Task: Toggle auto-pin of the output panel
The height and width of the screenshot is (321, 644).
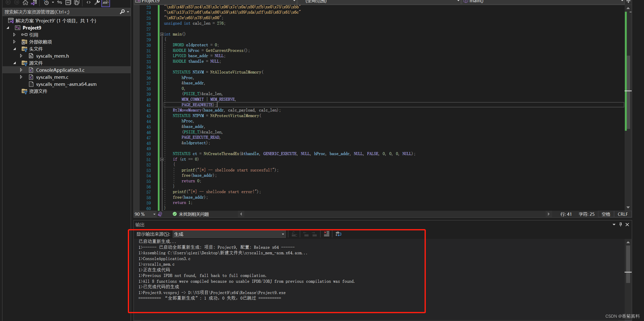Action: [621, 224]
